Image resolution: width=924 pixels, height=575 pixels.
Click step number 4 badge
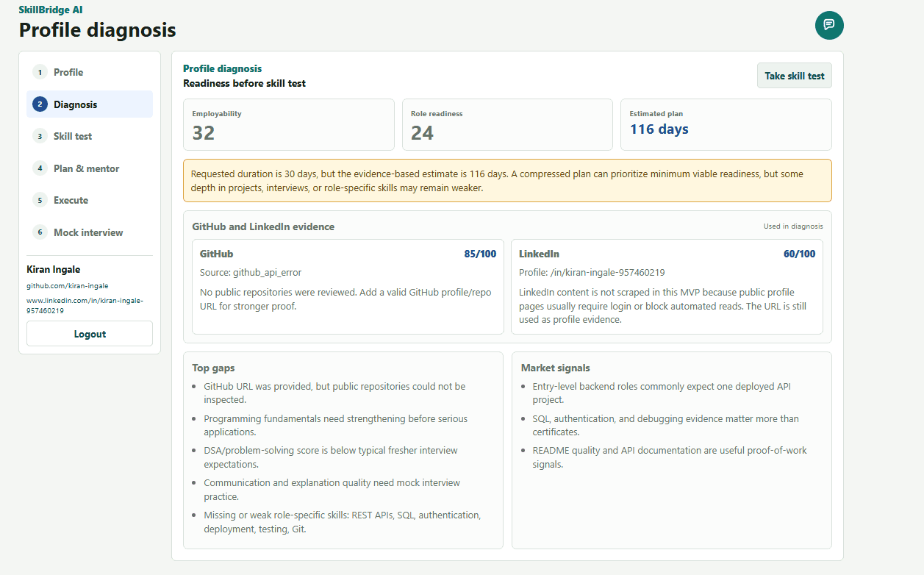point(40,168)
